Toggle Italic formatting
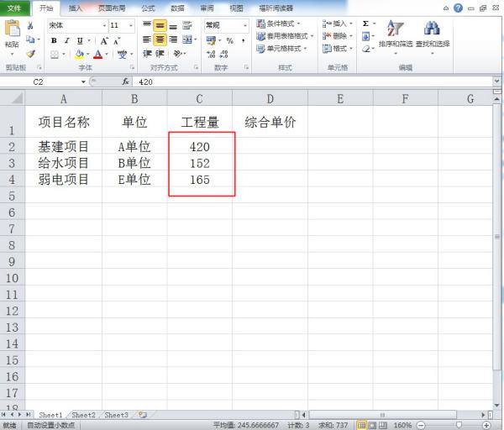The height and width of the screenshot is (430, 504). click(67, 41)
